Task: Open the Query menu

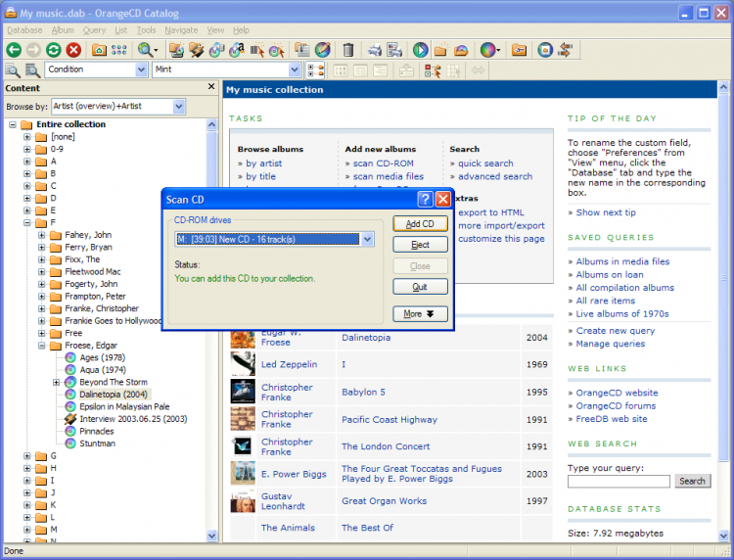Action: coord(94,30)
